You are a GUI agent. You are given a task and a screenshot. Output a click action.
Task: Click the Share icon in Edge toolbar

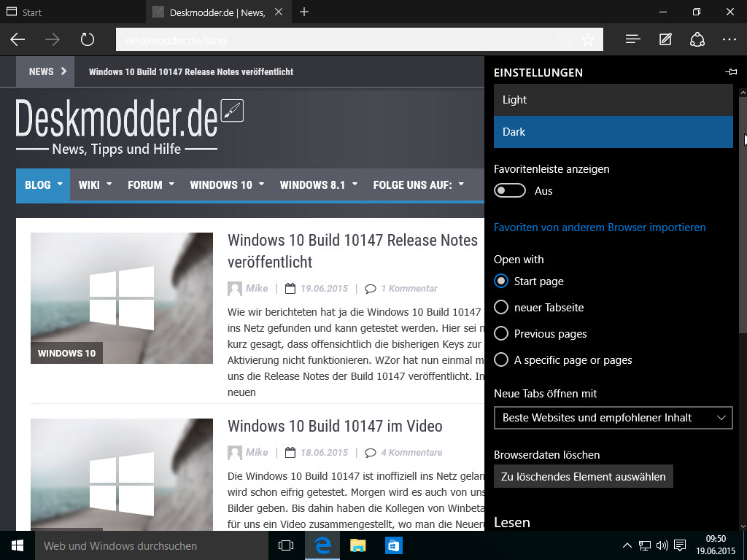coord(697,39)
